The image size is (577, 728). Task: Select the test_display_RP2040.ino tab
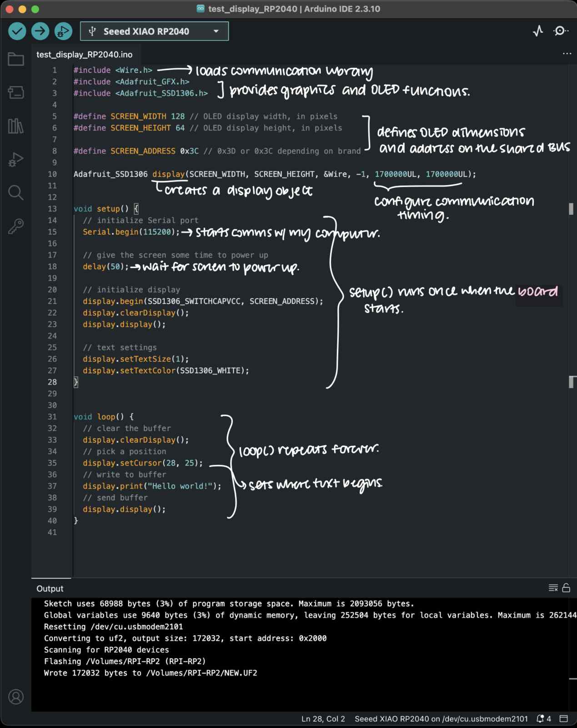85,55
